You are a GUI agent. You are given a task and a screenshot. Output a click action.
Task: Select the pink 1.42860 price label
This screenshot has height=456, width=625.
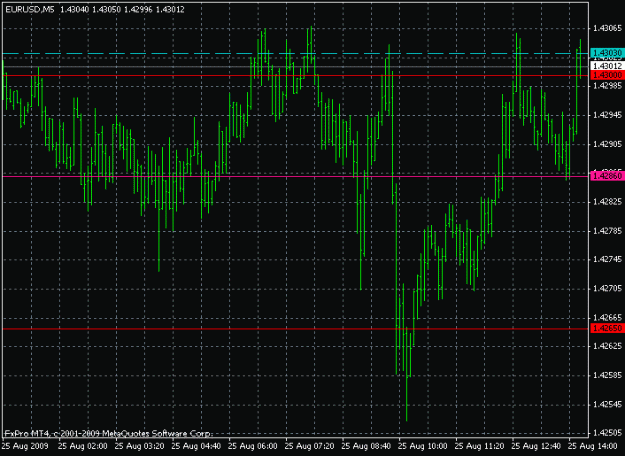[607, 176]
